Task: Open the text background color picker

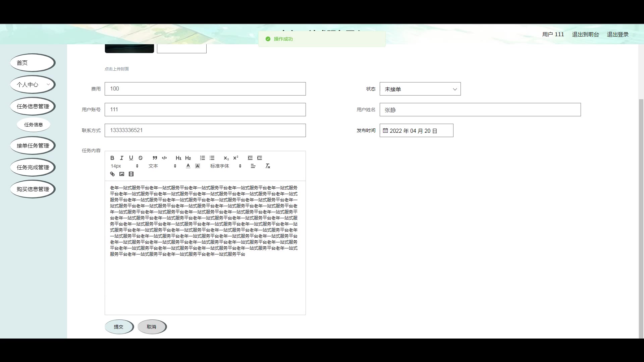Action: click(198, 166)
